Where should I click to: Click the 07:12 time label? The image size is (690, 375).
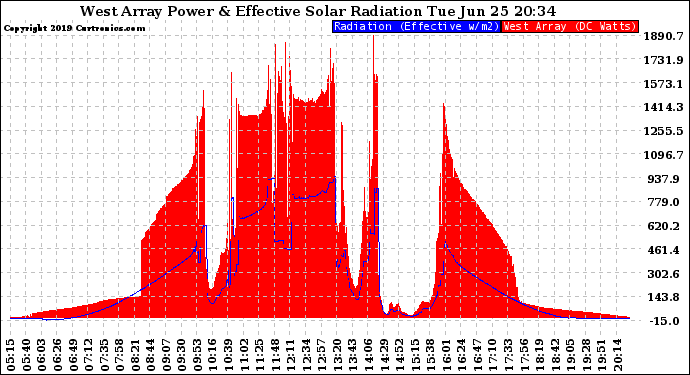tap(88, 355)
